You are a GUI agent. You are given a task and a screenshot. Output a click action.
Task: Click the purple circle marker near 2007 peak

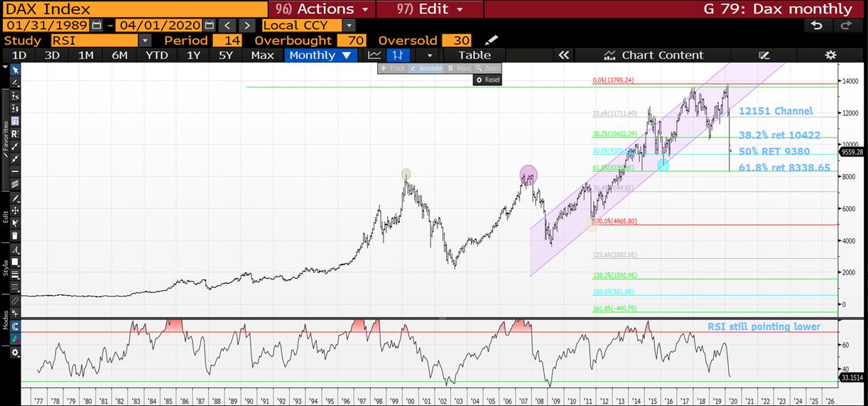pyautogui.click(x=528, y=174)
